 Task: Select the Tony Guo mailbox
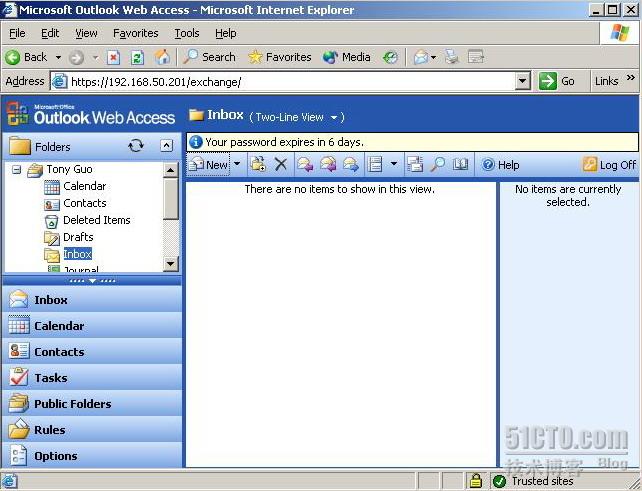tap(69, 169)
